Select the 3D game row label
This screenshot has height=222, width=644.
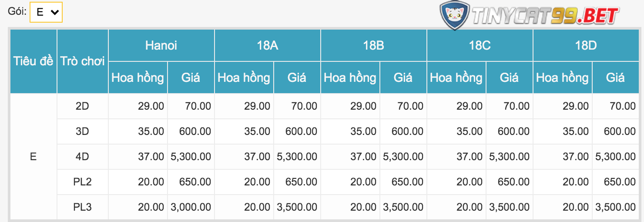82,131
